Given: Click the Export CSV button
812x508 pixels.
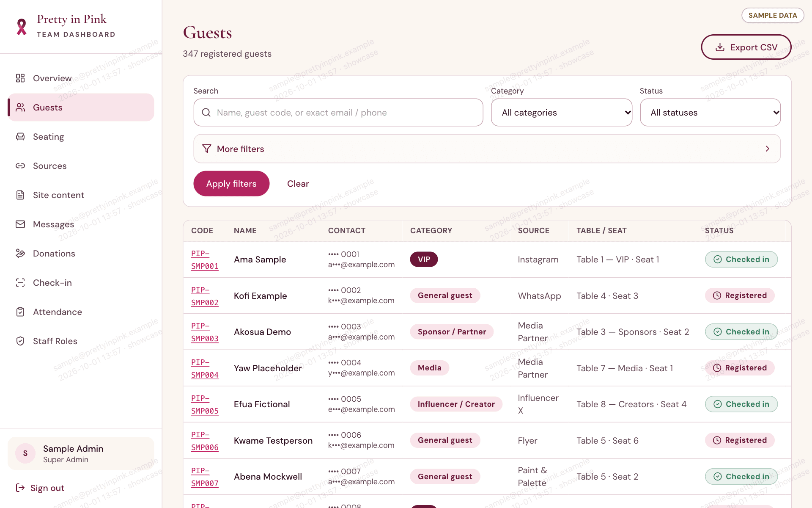Looking at the screenshot, I should coord(746,47).
